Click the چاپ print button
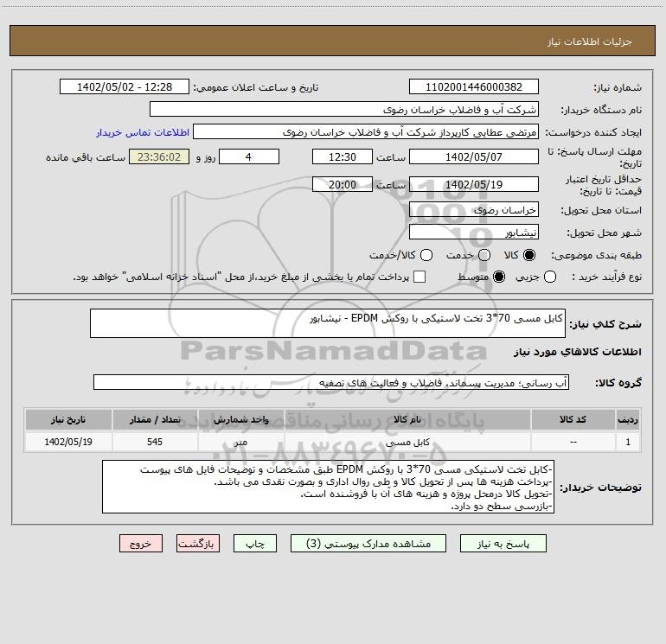Screen dimensions: 666x644 [x=255, y=544]
